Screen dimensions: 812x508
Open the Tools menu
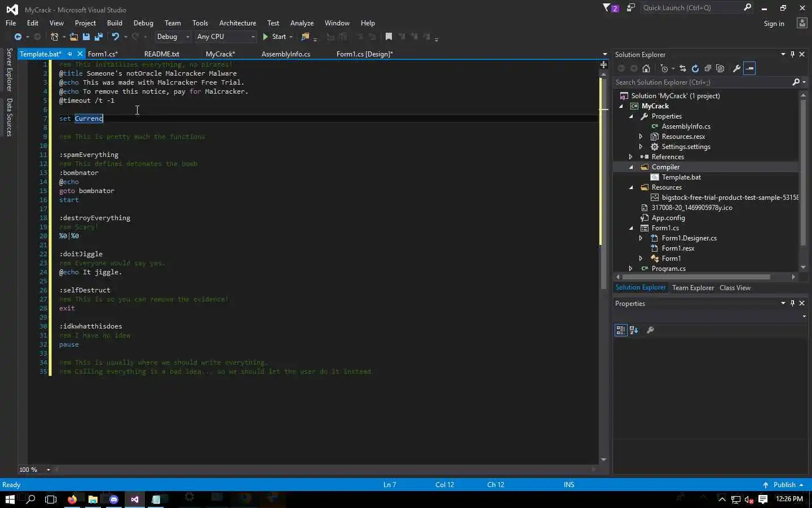click(x=200, y=23)
